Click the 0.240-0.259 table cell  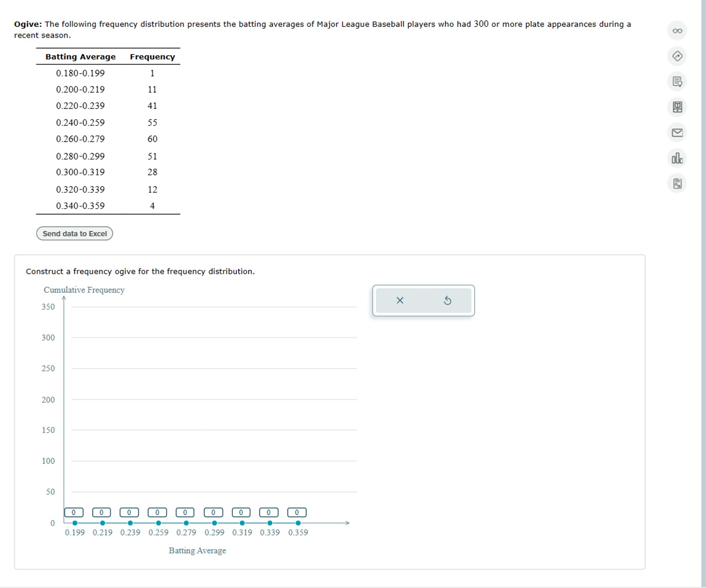(80, 123)
